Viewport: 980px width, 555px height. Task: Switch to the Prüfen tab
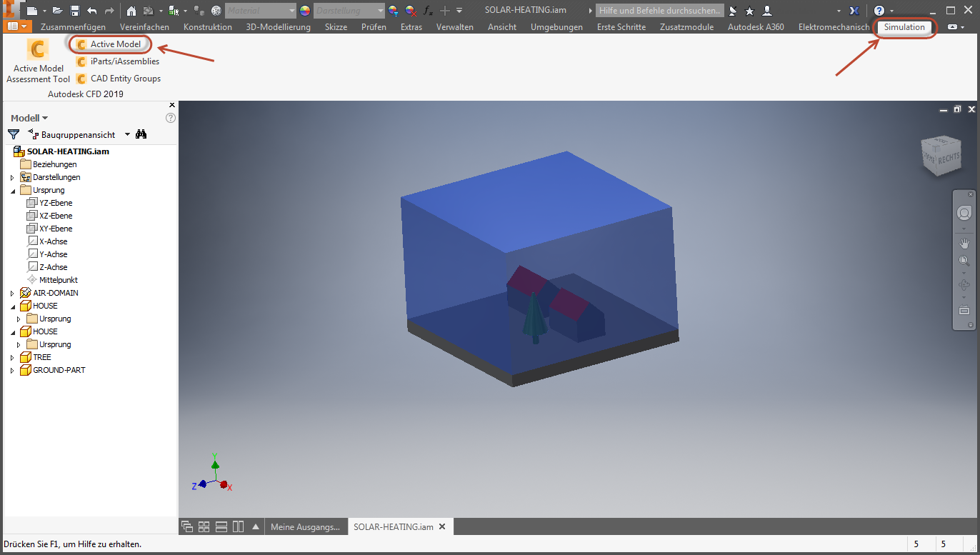click(x=374, y=27)
